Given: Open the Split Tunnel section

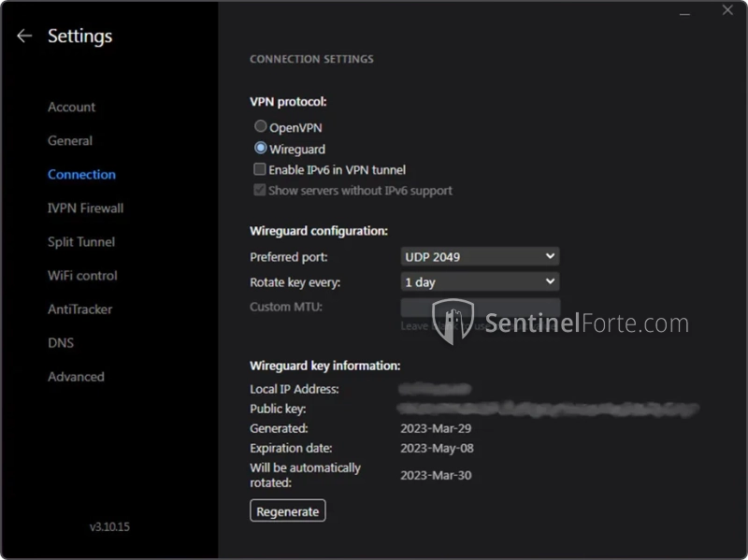Looking at the screenshot, I should (x=81, y=242).
